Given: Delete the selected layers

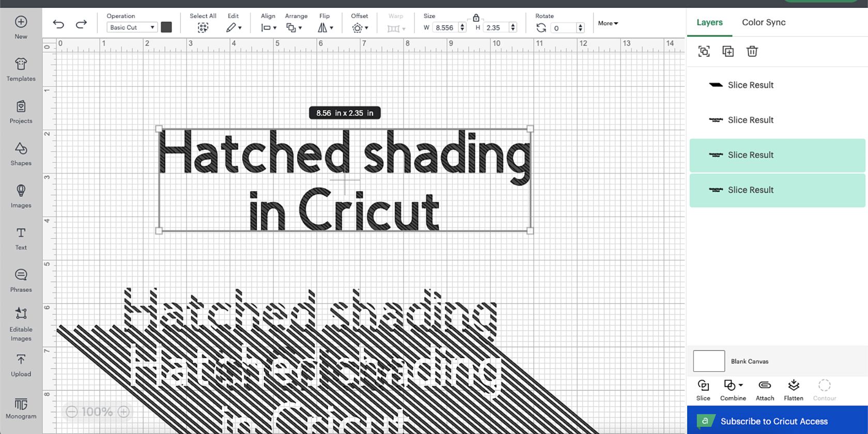Looking at the screenshot, I should point(752,51).
